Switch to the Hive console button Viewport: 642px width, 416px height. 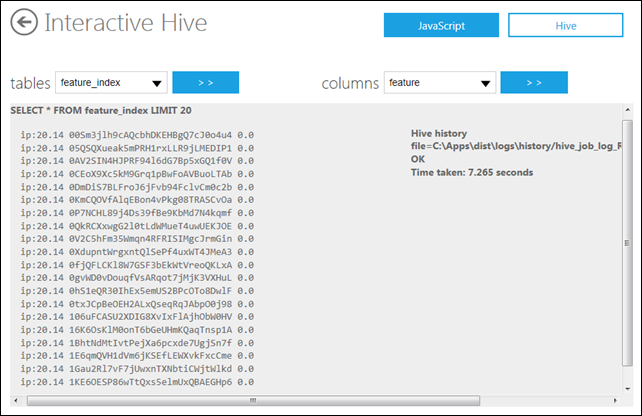[565, 25]
